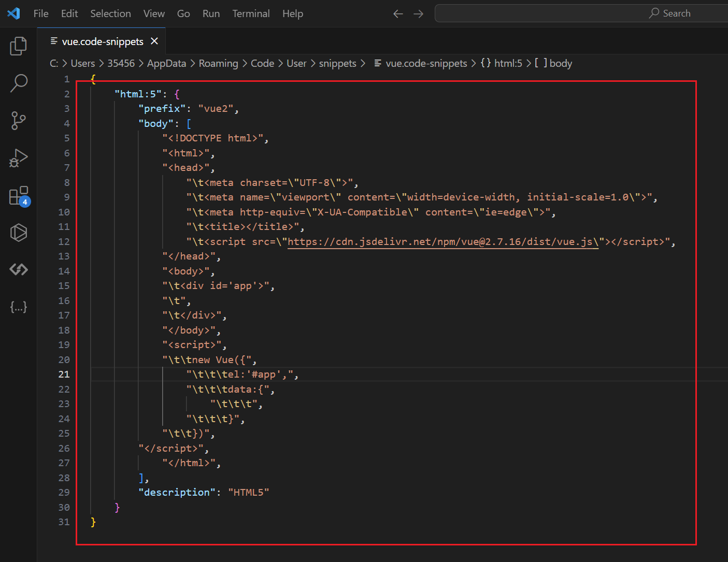728x562 pixels.
Task: Click the "html:5" key on line 2
Action: (x=138, y=94)
